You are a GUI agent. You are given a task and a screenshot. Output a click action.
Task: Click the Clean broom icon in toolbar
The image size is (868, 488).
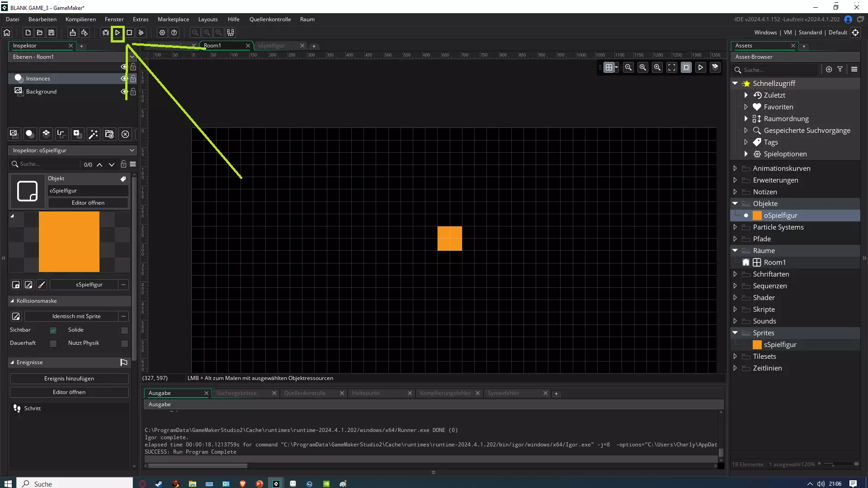pos(141,33)
